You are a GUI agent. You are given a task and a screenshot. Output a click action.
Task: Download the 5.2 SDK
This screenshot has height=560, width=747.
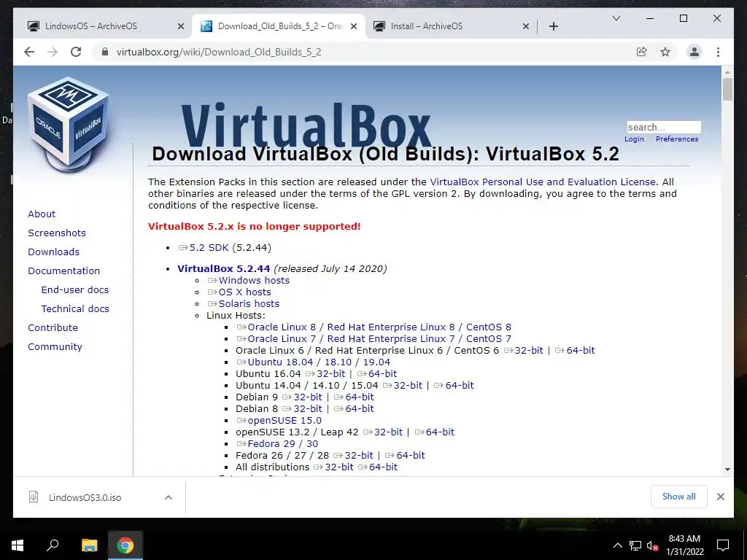pyautogui.click(x=204, y=248)
